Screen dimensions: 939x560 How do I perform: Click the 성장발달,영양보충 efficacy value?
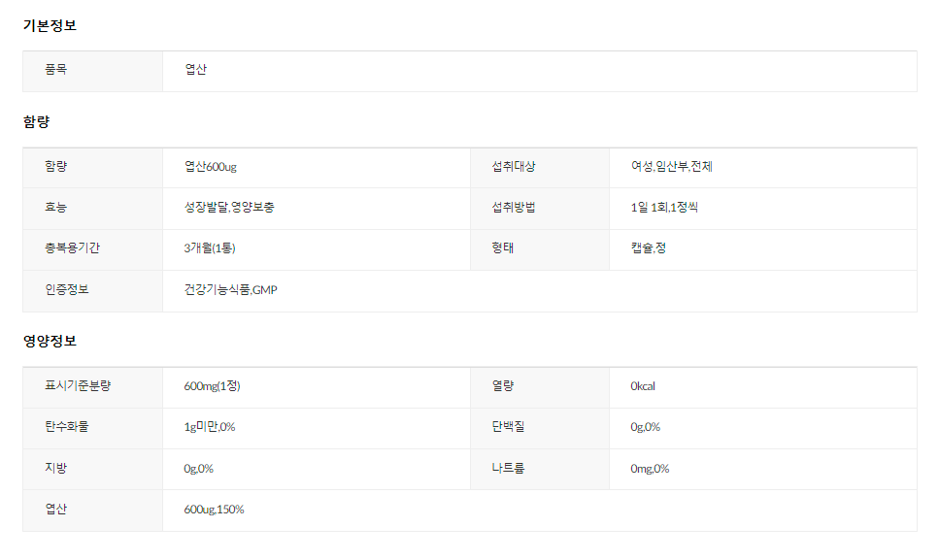pyautogui.click(x=229, y=208)
